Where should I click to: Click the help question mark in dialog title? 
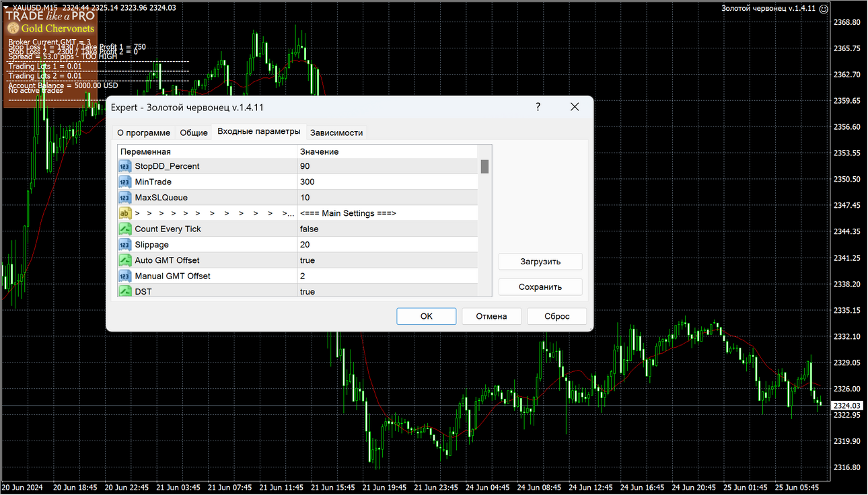click(x=538, y=107)
